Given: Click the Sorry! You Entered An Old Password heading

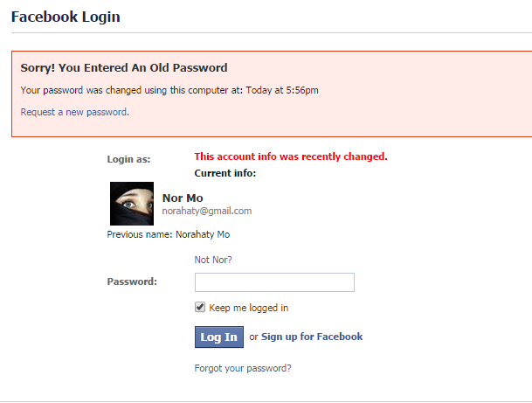Looking at the screenshot, I should 124,67.
